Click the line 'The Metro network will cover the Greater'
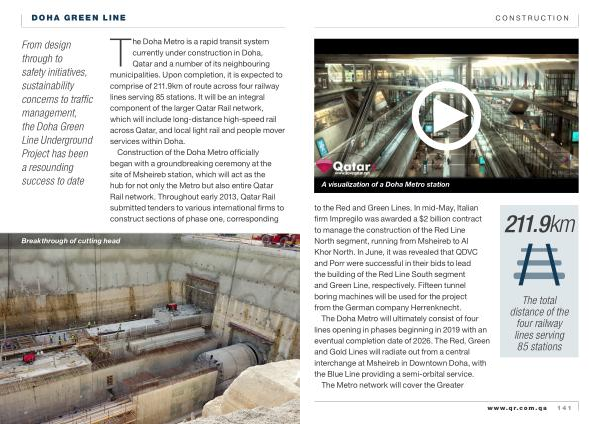The height and width of the screenshot is (424, 600). tap(392, 385)
